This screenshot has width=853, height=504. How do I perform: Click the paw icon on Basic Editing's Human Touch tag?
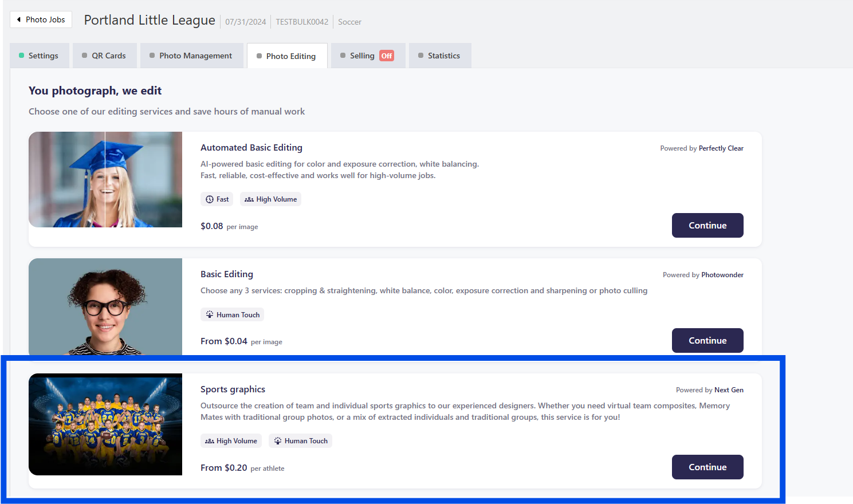click(210, 314)
